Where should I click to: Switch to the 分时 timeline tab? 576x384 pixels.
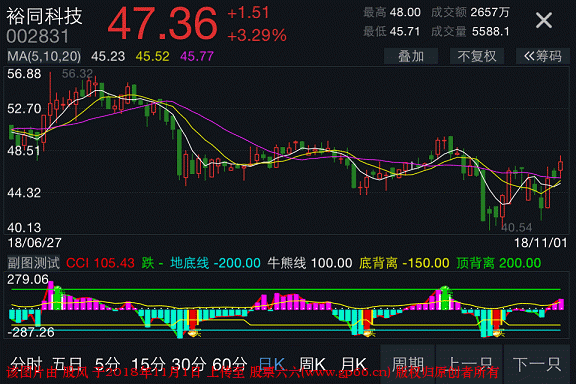coord(26,365)
